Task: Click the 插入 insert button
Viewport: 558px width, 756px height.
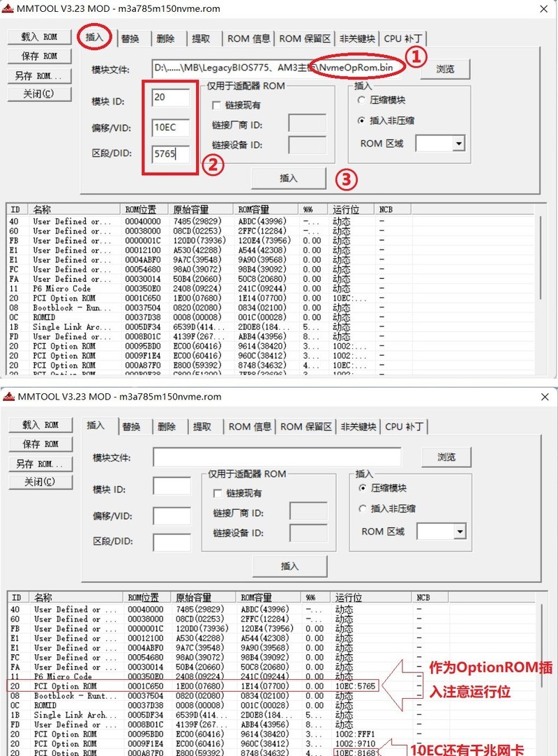Action: coord(288,179)
